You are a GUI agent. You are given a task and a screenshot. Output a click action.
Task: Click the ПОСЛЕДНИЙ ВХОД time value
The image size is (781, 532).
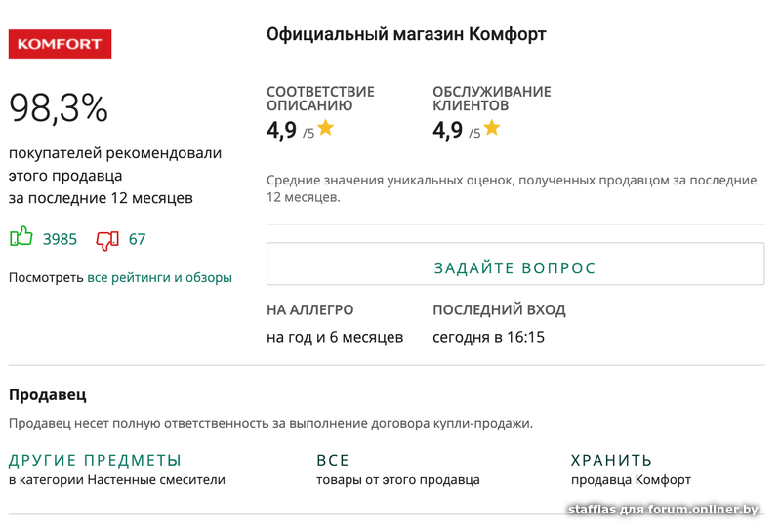(x=488, y=337)
